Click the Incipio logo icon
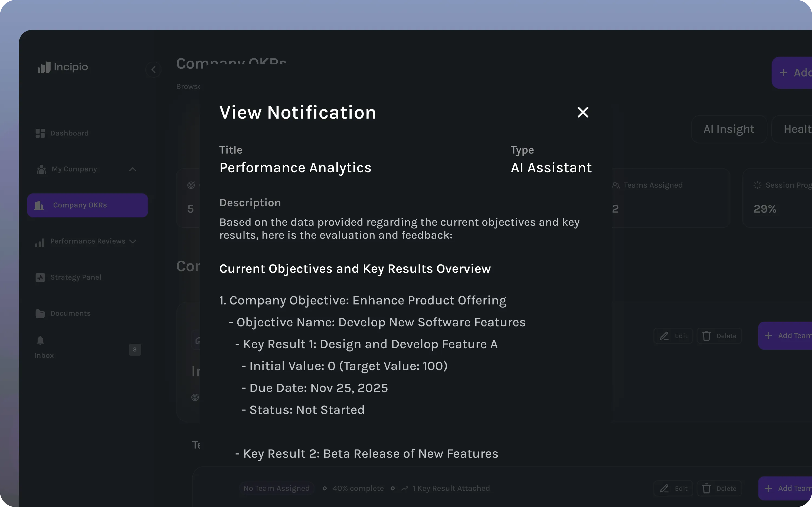Image resolution: width=812 pixels, height=507 pixels. [44, 67]
